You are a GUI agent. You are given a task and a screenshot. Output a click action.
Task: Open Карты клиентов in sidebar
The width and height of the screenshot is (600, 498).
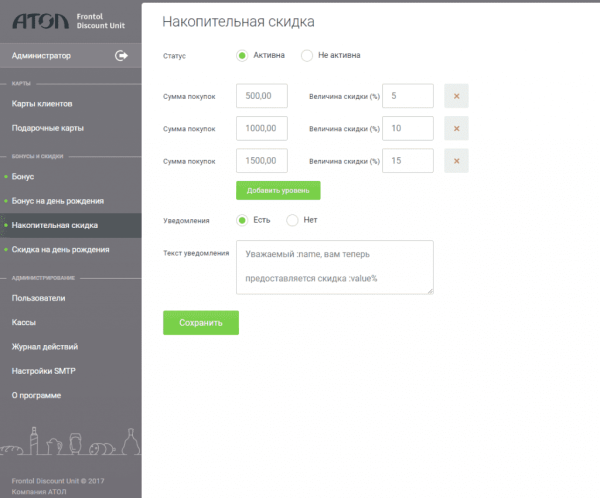42,104
